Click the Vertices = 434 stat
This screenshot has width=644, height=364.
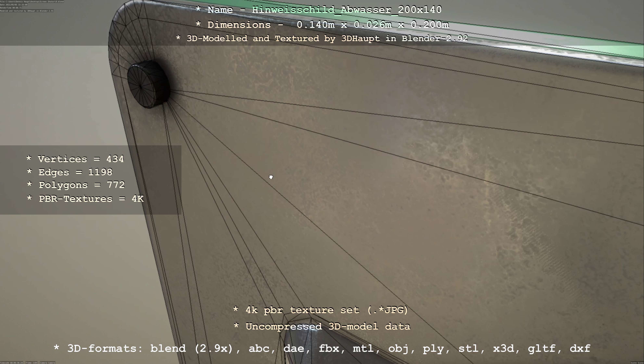[75, 159]
